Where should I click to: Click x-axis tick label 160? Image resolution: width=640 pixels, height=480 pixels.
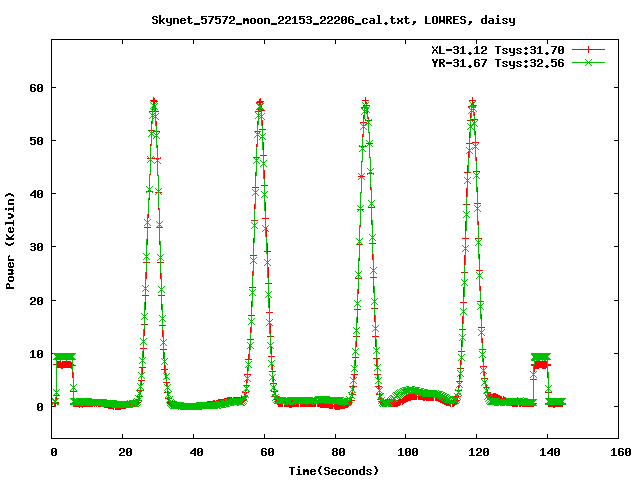pos(621,452)
